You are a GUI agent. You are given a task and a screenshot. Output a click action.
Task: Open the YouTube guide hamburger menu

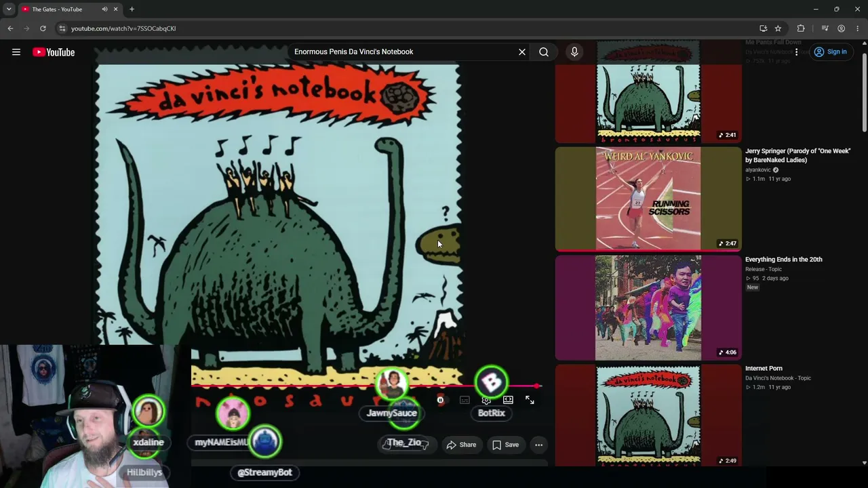pyautogui.click(x=16, y=52)
